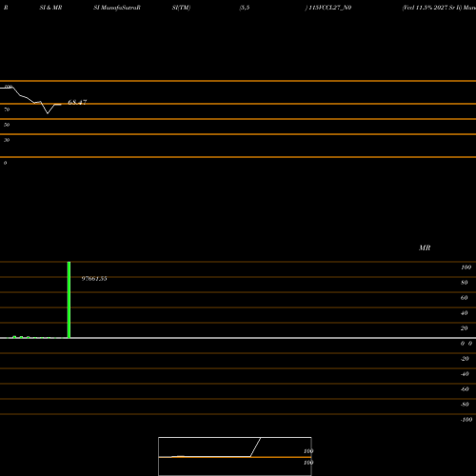Click the rising diagonal line in mini chart
Viewport: 476px width, 476px height.
[x=255, y=447]
